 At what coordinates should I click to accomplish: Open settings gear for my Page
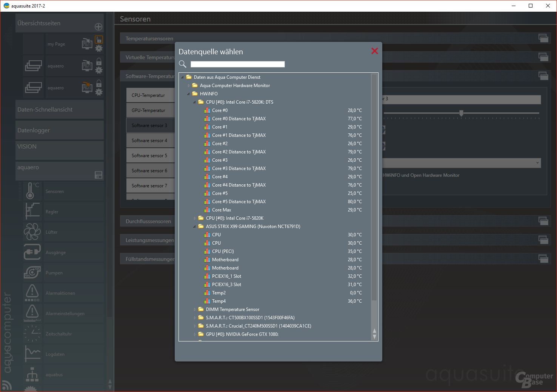pos(99,48)
